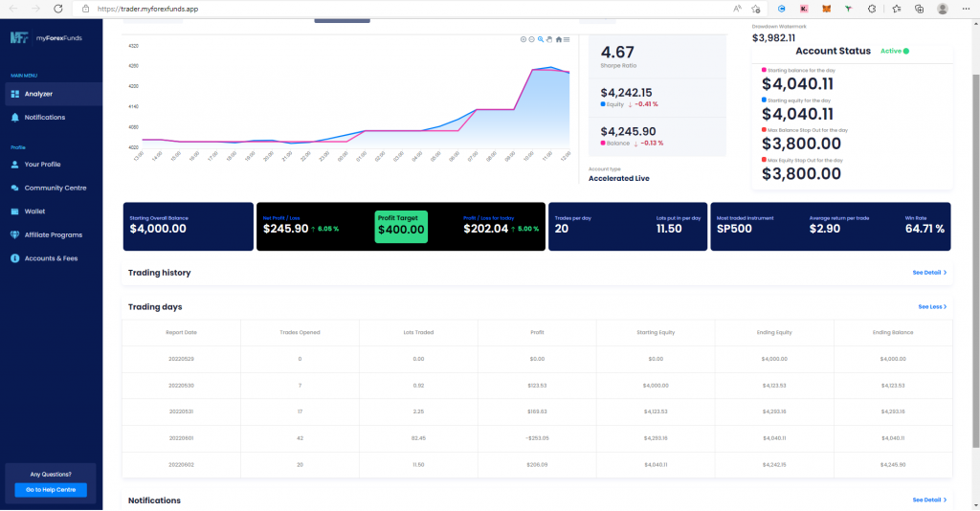Reset chart zoom with the home icon
This screenshot has width=980, height=511.
(559, 39)
